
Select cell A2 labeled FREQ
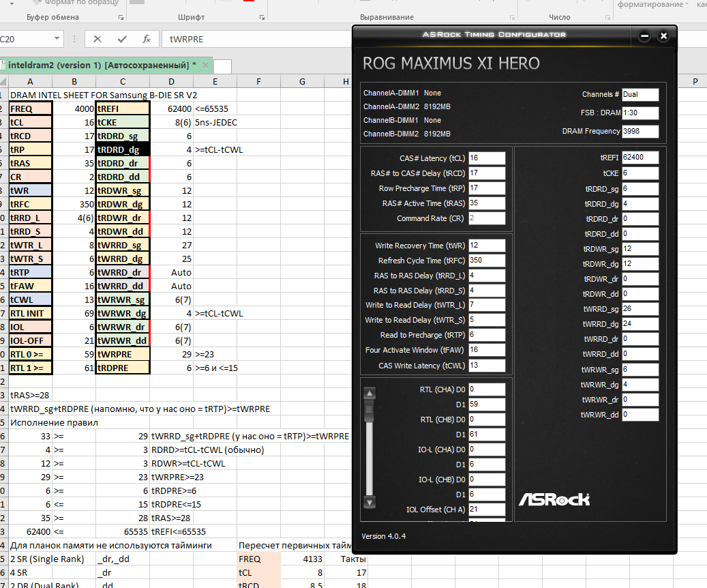pyautogui.click(x=30, y=108)
